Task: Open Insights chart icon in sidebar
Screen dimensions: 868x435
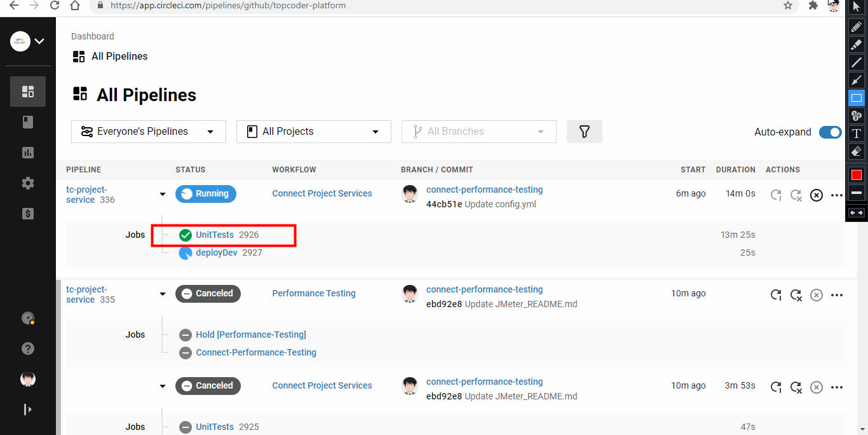Action: [28, 153]
